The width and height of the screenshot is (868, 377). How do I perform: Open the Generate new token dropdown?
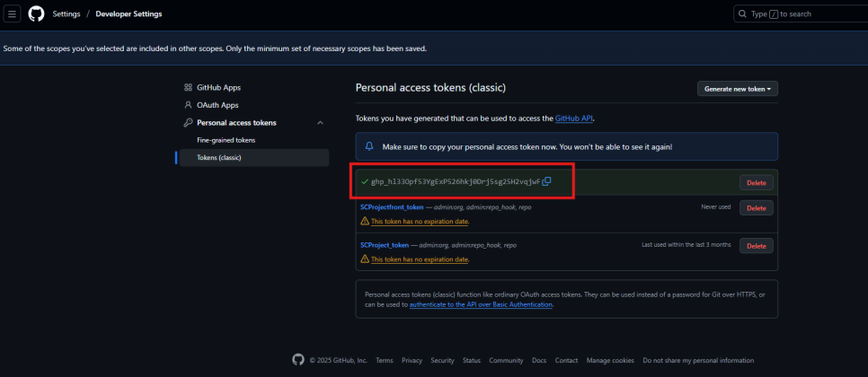click(738, 89)
